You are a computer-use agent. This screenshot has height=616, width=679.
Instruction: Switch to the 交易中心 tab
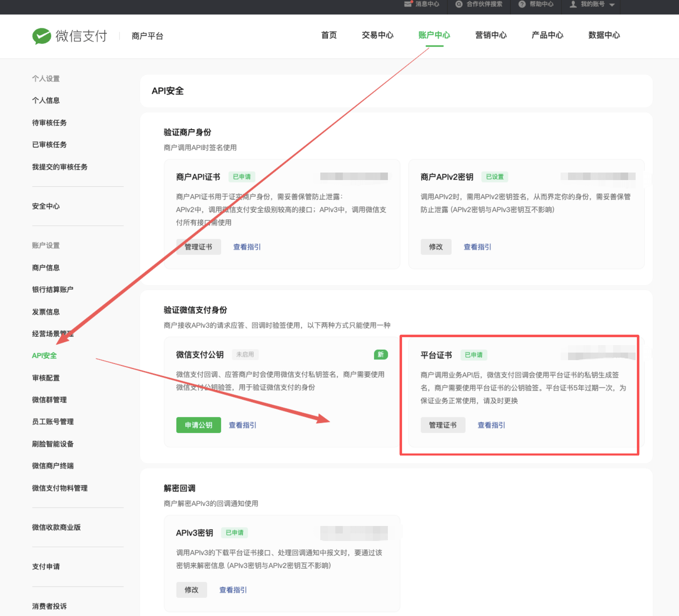click(377, 35)
